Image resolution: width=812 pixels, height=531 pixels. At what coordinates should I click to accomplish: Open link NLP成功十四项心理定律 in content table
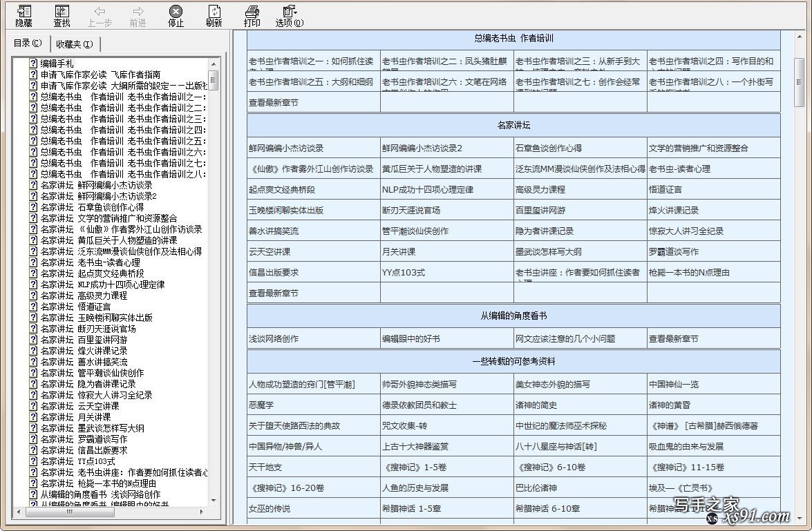coord(428,189)
